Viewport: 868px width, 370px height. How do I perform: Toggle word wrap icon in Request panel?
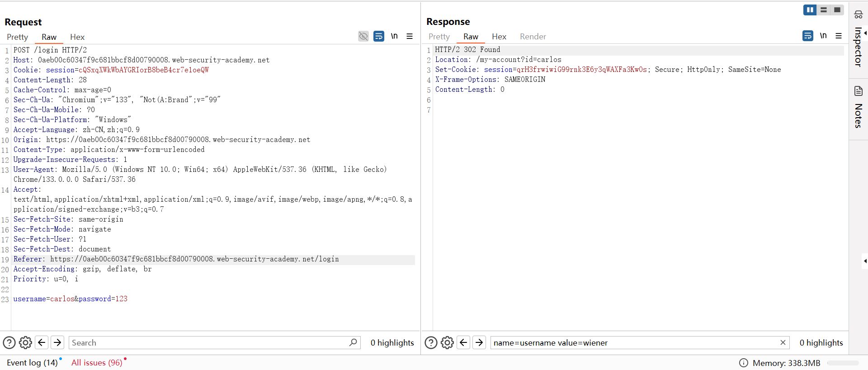tap(379, 36)
